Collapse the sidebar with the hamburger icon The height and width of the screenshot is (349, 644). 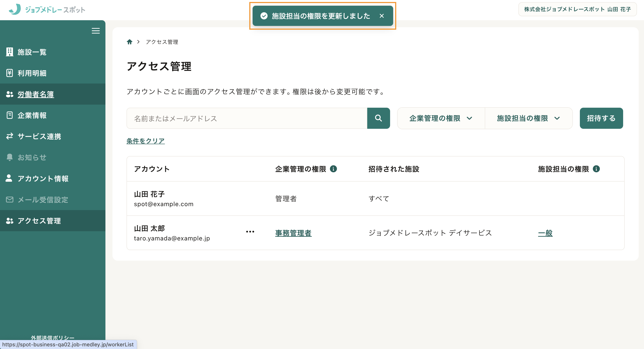click(x=96, y=31)
